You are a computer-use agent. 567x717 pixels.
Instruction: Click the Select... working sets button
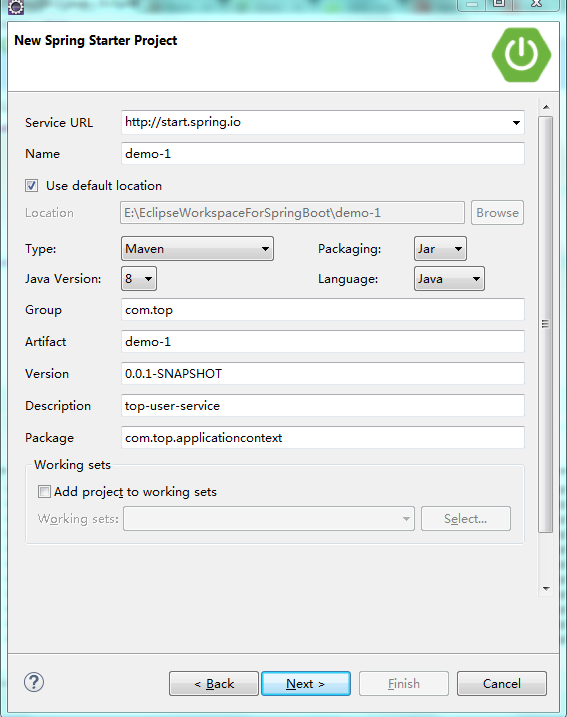pos(465,519)
